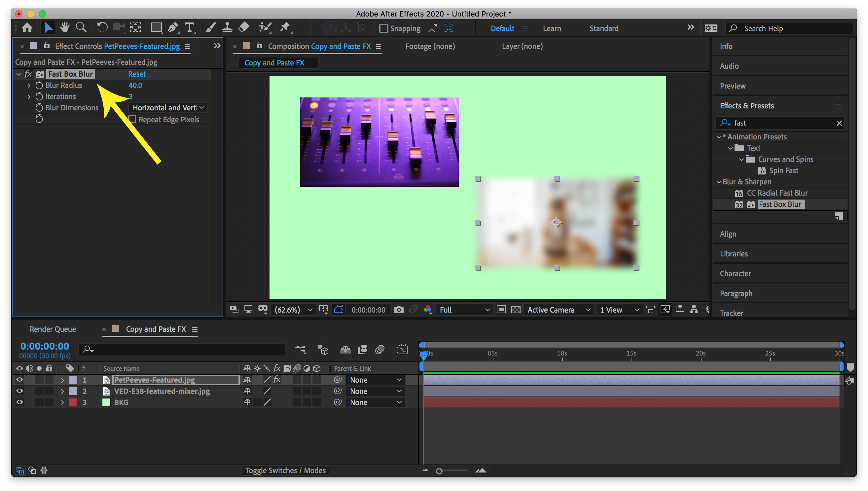Expand Blur Radius property

click(29, 85)
